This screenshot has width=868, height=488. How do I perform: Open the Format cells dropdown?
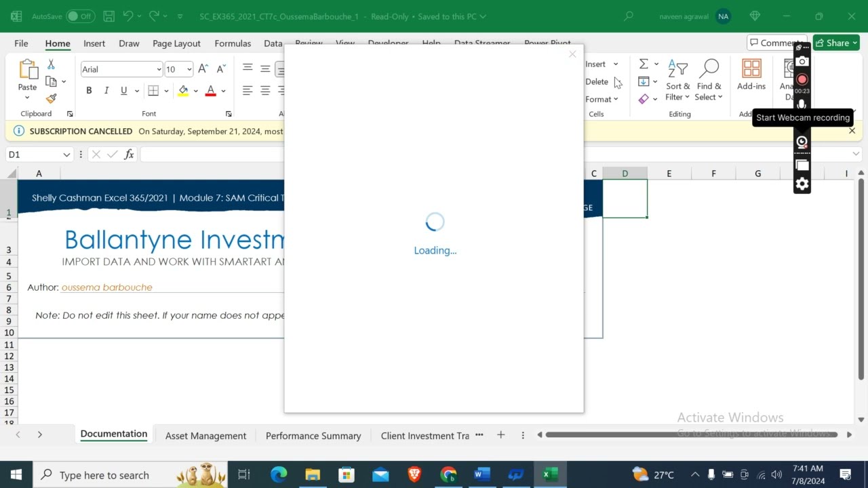pos(601,99)
